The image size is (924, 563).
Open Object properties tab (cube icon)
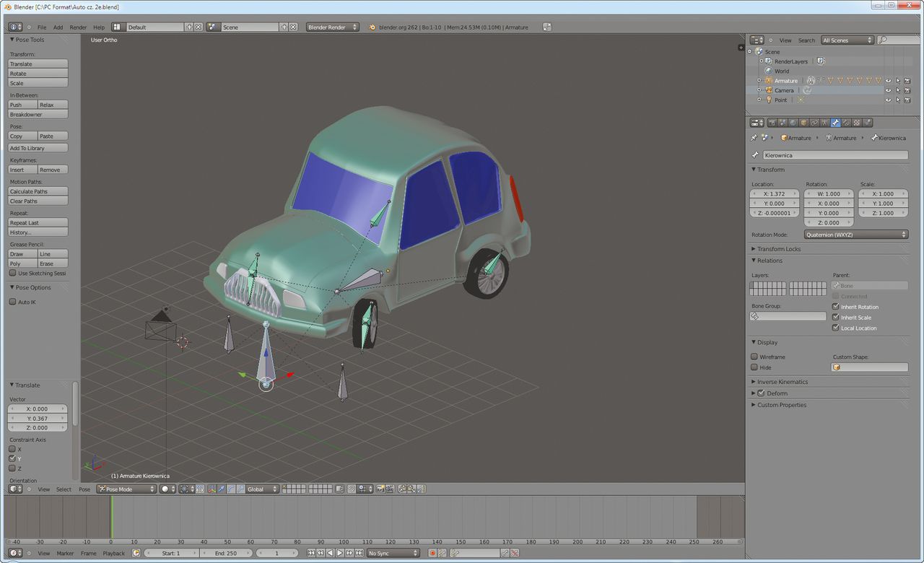pos(804,123)
